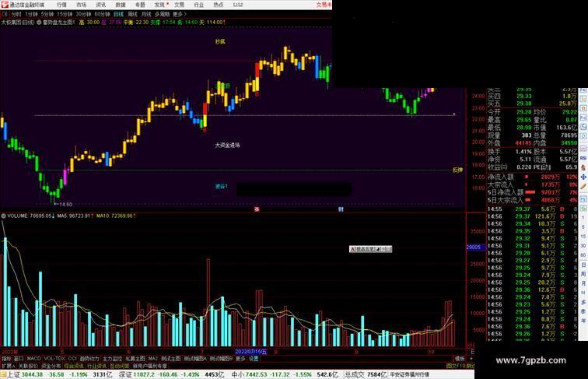Click the highlighted date 2022/07/15 marker

tap(251, 352)
